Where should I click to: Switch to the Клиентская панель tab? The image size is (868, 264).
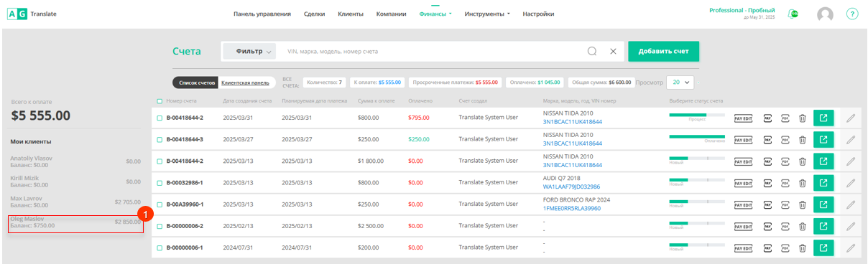coord(246,82)
